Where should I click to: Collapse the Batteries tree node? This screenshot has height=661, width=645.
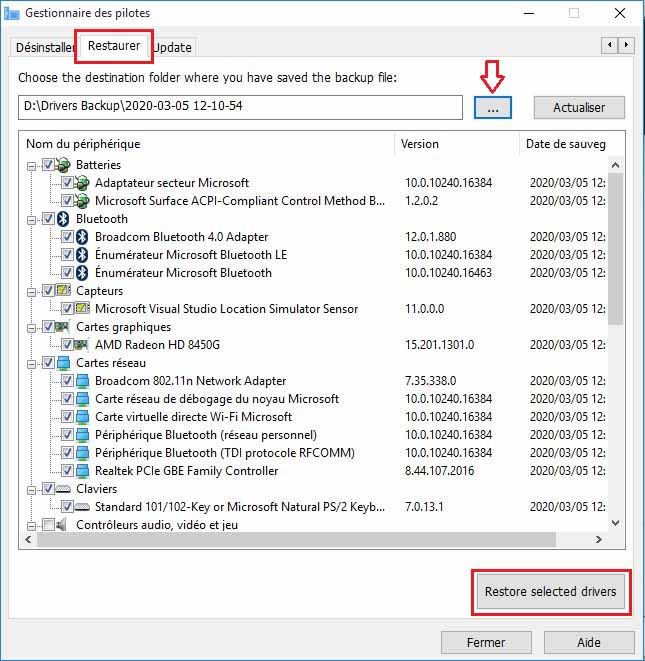31,166
